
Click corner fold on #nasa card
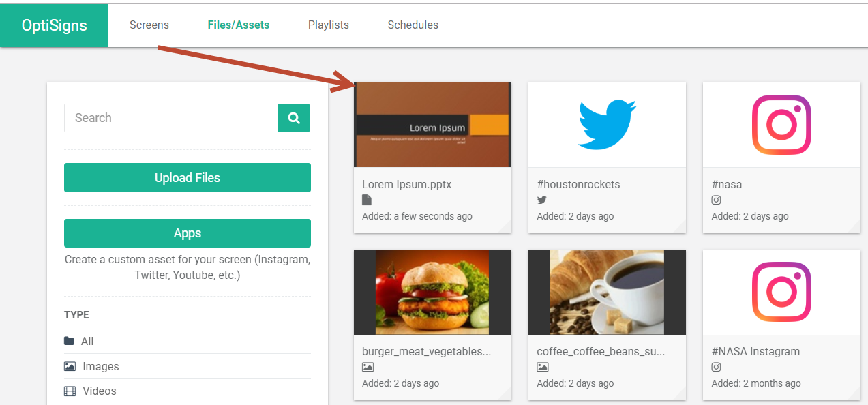[855, 227]
